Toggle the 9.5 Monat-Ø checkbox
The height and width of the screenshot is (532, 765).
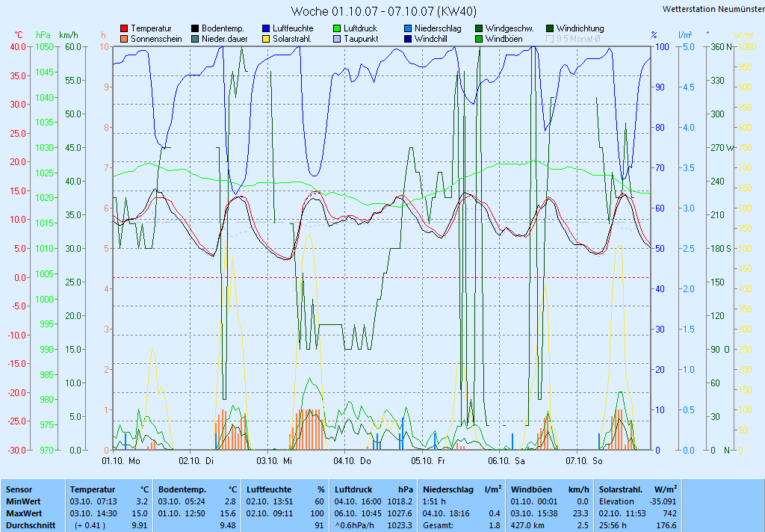[x=550, y=39]
